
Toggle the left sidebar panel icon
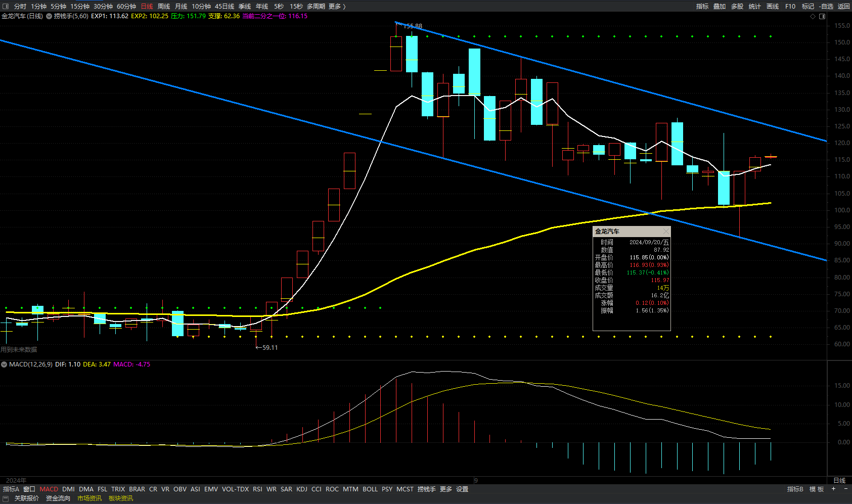(6, 7)
